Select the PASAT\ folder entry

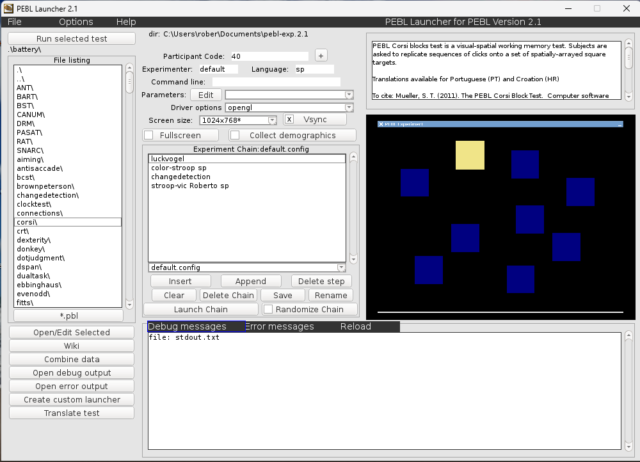click(68, 133)
